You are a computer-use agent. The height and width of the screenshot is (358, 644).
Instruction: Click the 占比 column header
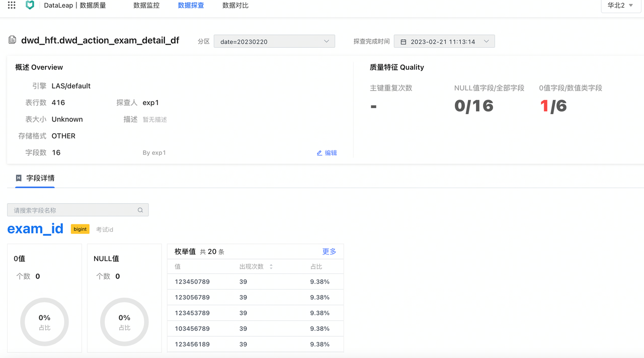tap(316, 267)
